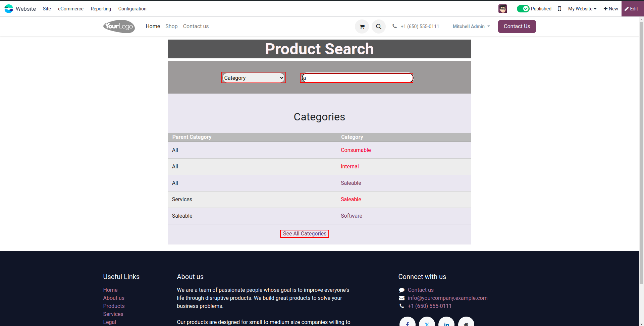Expand the My Website dropdown
Image resolution: width=644 pixels, height=326 pixels.
(x=582, y=9)
